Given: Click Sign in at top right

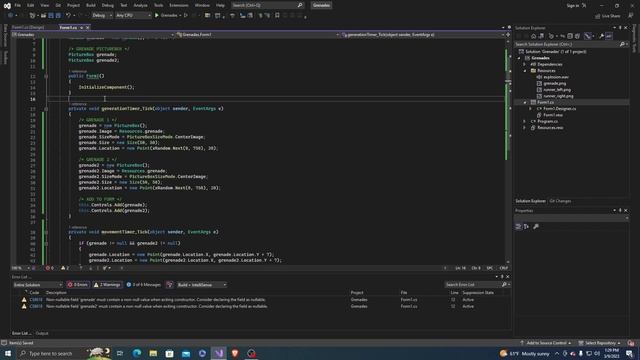Looking at the screenshot, I should pos(572,5).
